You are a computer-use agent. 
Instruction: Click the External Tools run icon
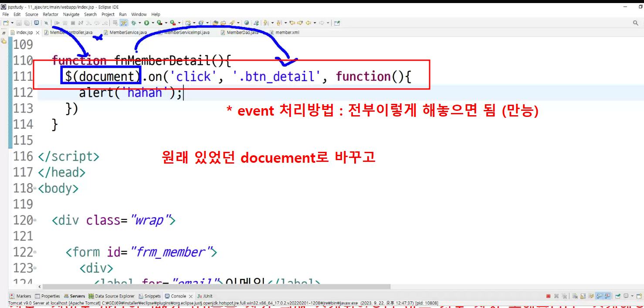(173, 23)
